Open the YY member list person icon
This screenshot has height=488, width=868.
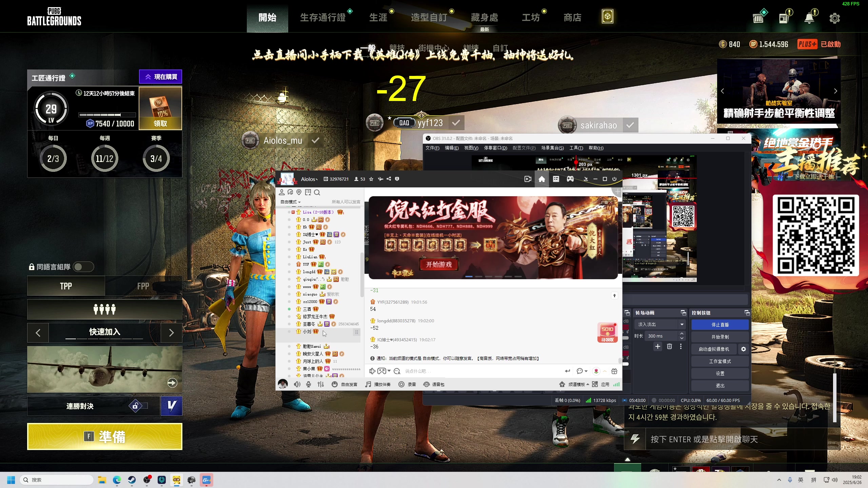click(x=281, y=192)
